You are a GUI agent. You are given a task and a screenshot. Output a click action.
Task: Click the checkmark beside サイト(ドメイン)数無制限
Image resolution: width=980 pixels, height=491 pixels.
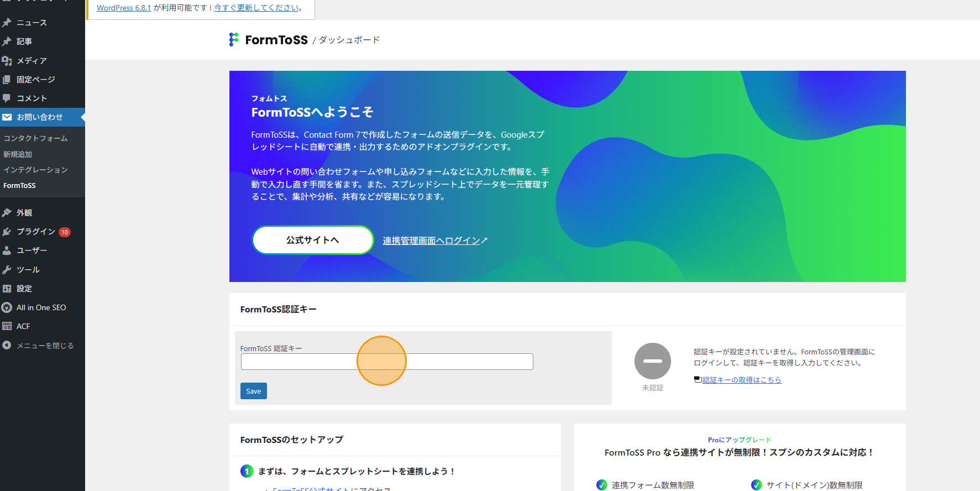[757, 485]
